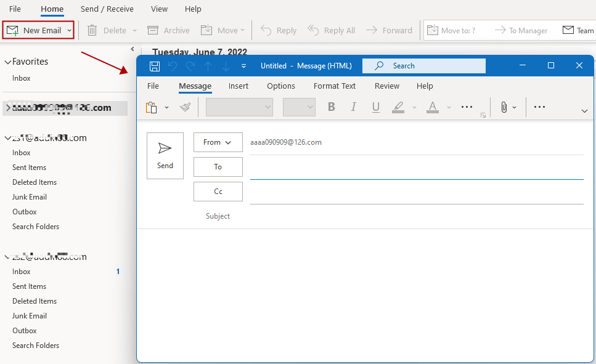Click the Paste clipboard icon

(x=151, y=107)
